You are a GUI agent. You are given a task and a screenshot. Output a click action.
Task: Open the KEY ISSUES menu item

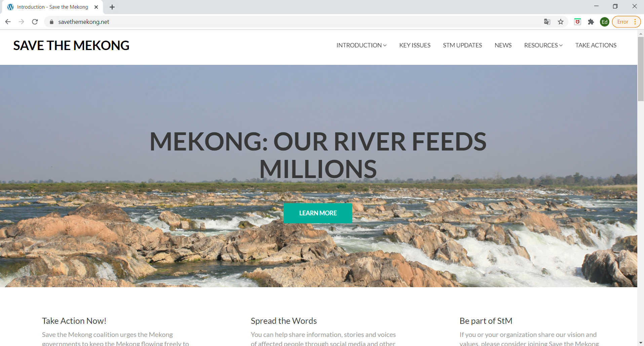click(415, 45)
